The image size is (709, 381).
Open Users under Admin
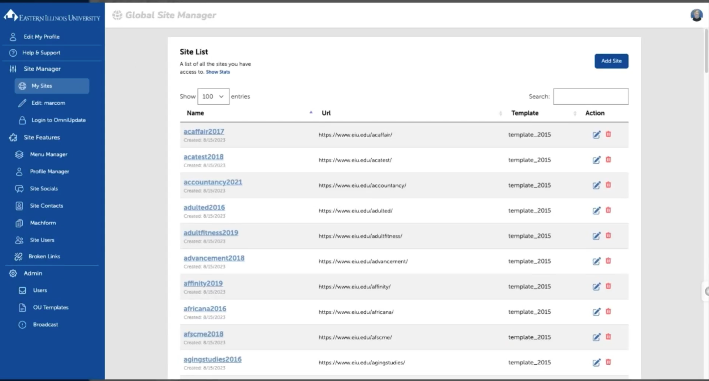(40, 291)
